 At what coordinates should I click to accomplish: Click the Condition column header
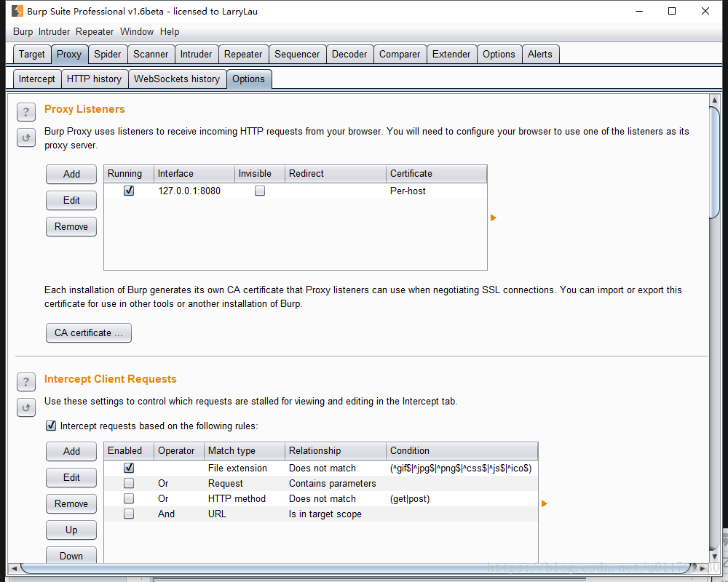[x=462, y=450]
